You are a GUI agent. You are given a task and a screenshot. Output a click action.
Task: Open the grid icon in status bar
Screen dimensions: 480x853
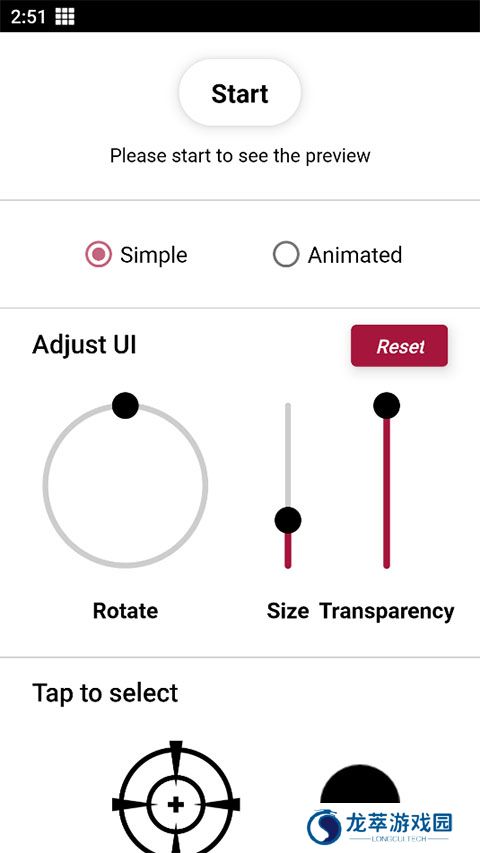click(x=65, y=16)
